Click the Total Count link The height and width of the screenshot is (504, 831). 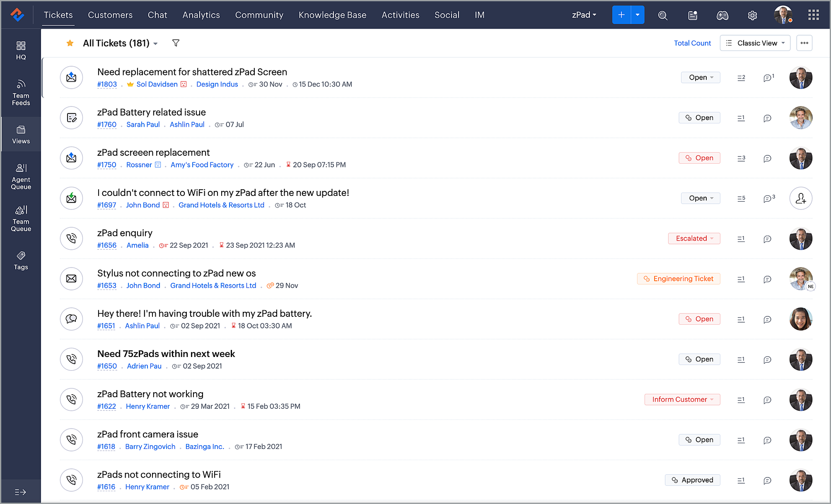click(692, 43)
